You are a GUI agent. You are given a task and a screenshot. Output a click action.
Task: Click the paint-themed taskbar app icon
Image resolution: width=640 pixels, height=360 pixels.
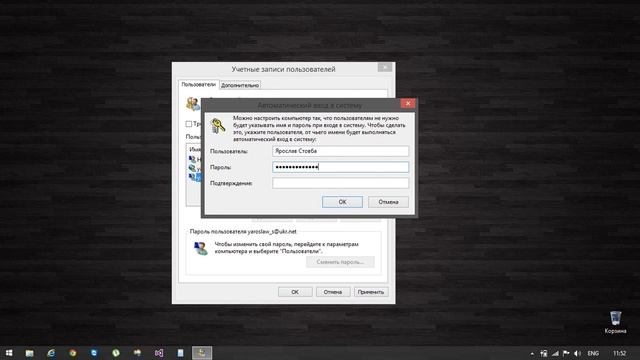pos(137,353)
